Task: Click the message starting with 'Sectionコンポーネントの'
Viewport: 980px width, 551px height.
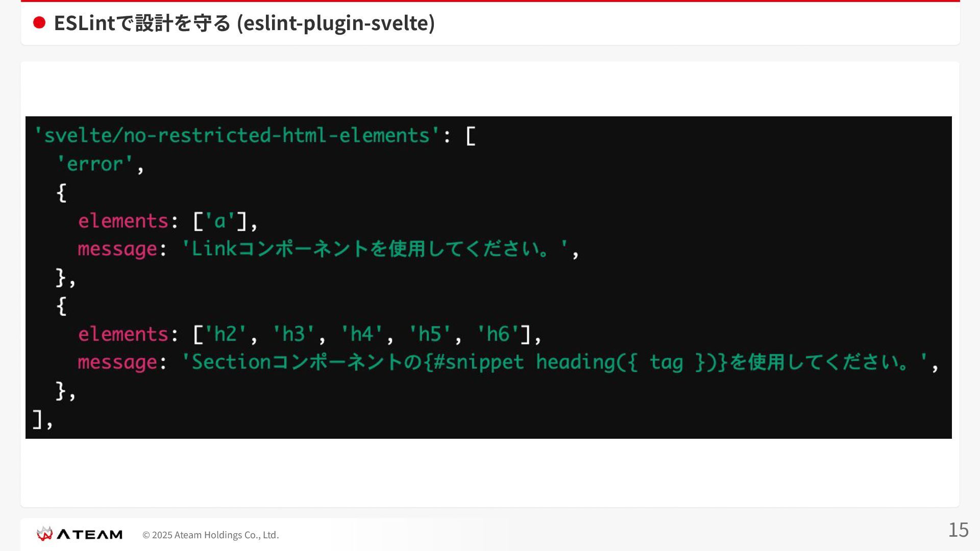Action: (x=555, y=362)
